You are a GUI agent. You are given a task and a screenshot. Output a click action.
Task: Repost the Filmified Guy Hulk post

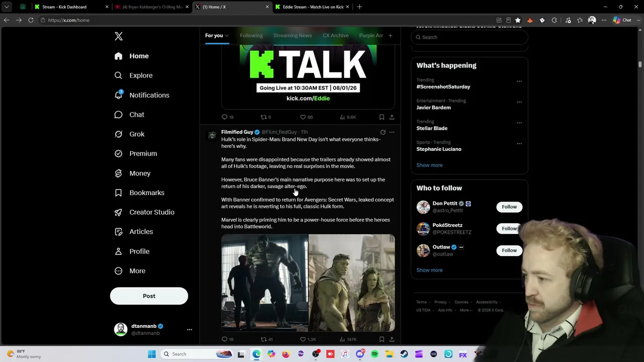point(266,339)
